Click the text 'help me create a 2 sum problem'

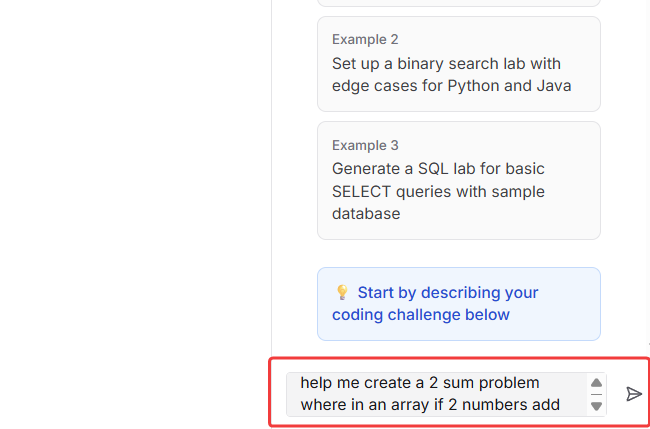click(x=419, y=383)
